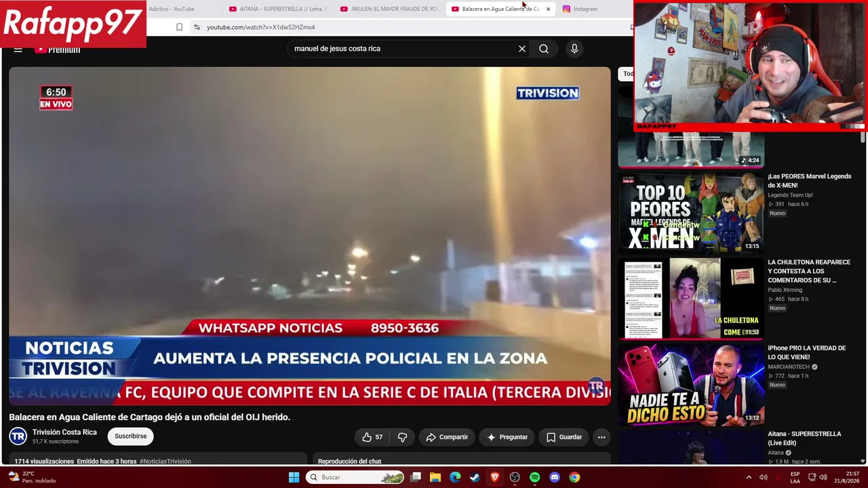Go to YouTube Premium home logo
Image resolution: width=868 pixels, height=488 pixels.
58,49
